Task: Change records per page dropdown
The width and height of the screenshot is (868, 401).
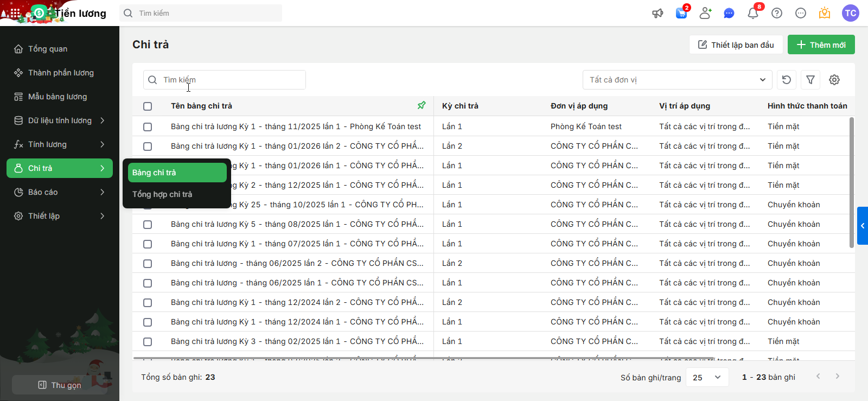Action: pos(707,377)
